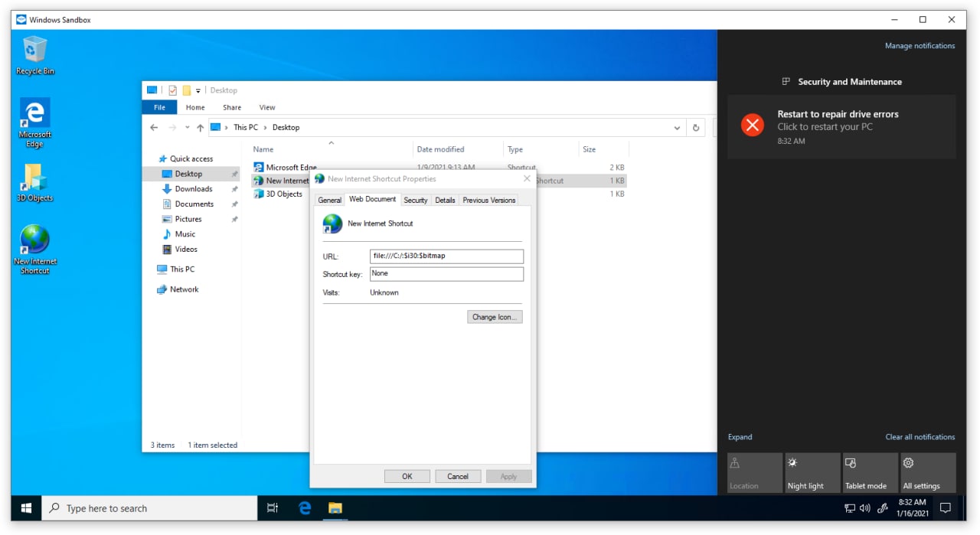Select the 3D Objects desktop icon

[35, 182]
